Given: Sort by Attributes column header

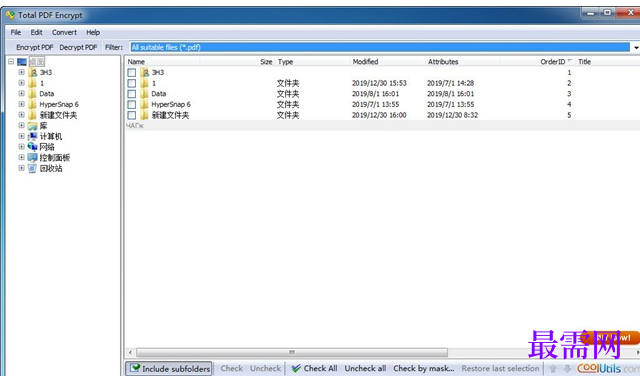Looking at the screenshot, I should tap(443, 62).
